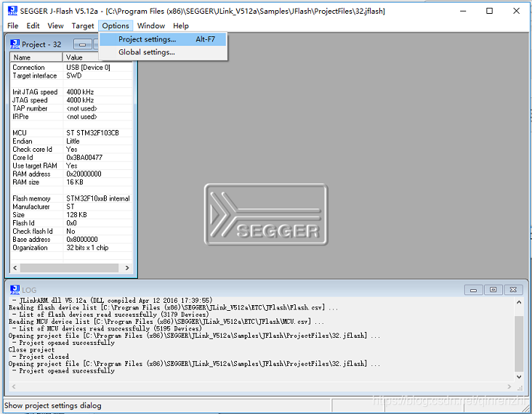Open the Help menu
532x414 pixels.
click(x=181, y=25)
